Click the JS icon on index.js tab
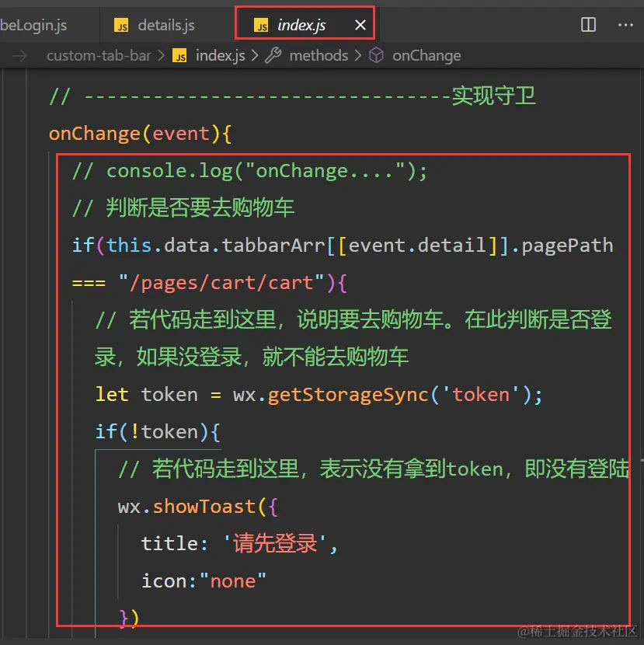The width and height of the screenshot is (644, 645). pos(261,25)
